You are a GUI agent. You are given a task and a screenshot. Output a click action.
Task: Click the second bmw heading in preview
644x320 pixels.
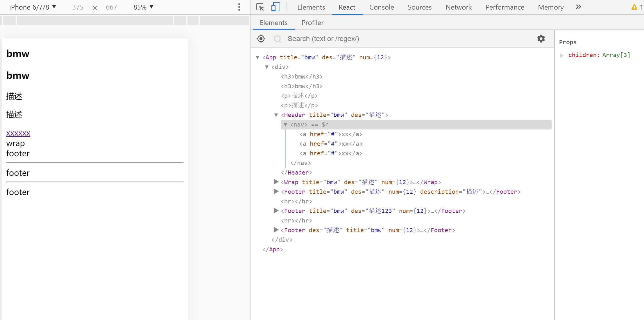(18, 75)
